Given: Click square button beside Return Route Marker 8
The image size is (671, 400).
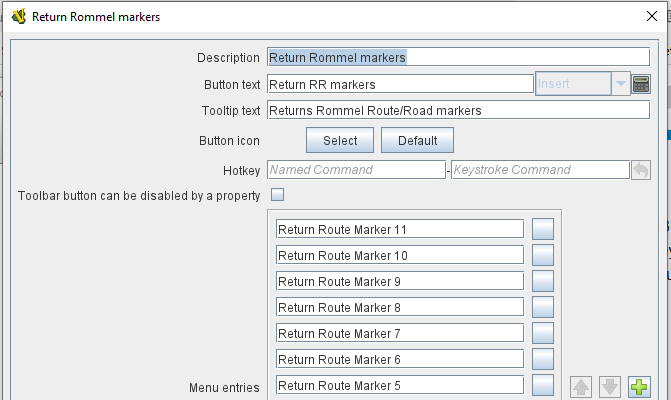Looking at the screenshot, I should (x=543, y=307).
